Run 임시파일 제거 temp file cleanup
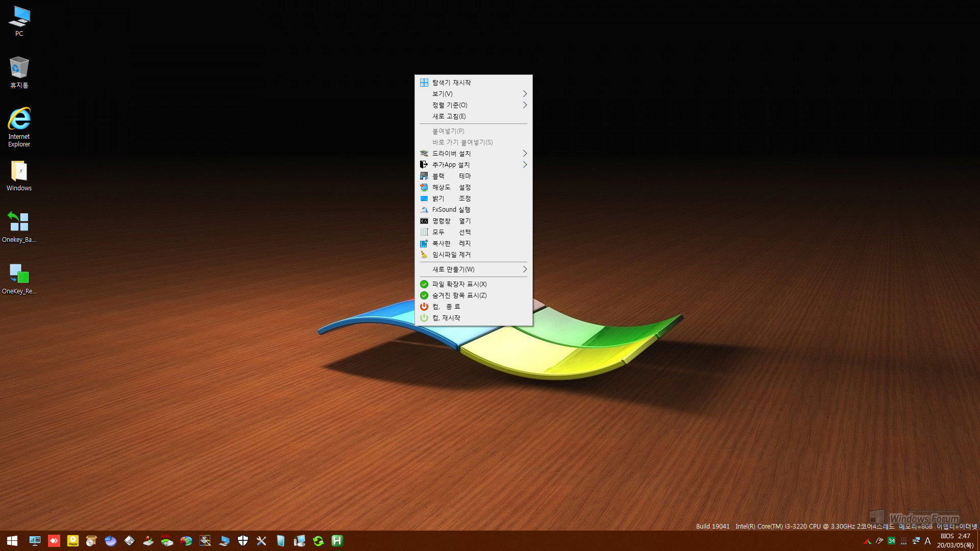Screen dimensions: 980x551 [473, 255]
